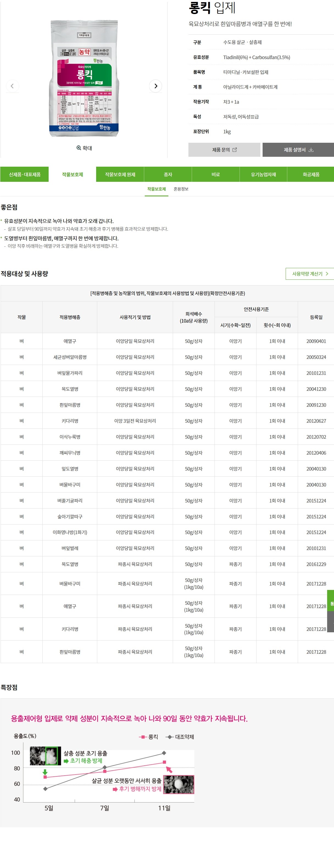Viewport: 334px width, 868px height.
Task: Click the 차3 + 1a mode of action value
Action: [x=231, y=102]
